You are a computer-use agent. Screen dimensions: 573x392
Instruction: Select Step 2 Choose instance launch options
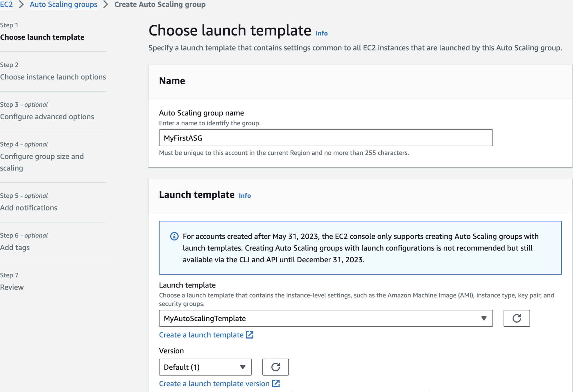pos(53,77)
